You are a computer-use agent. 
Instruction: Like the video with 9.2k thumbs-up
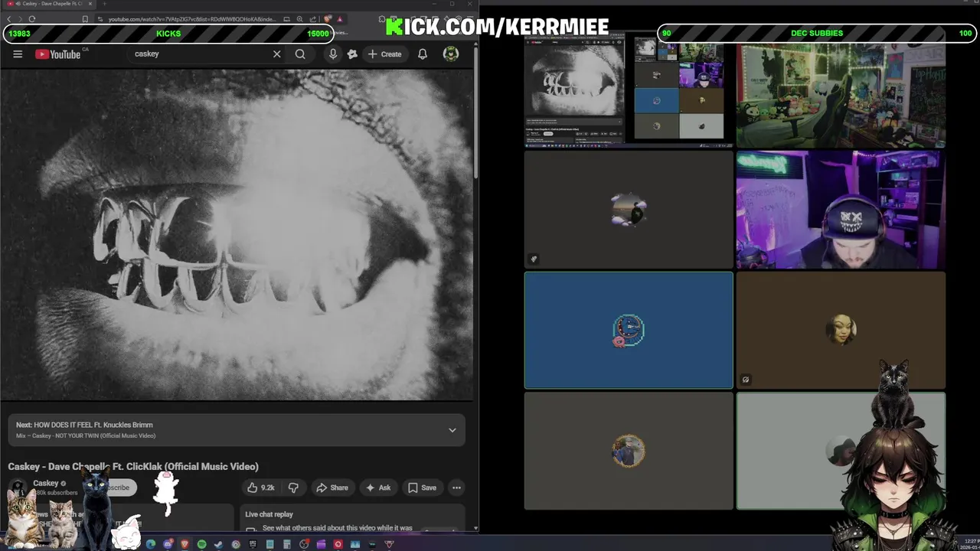point(260,487)
